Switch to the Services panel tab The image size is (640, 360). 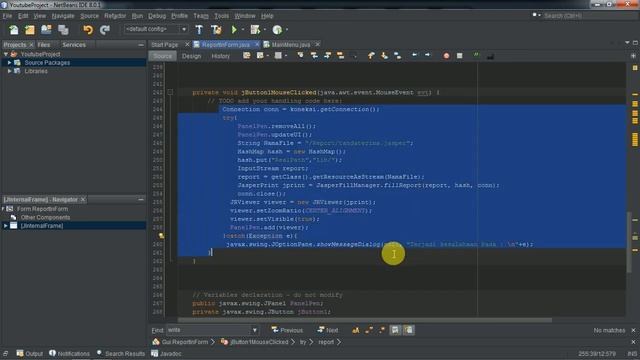74,44
